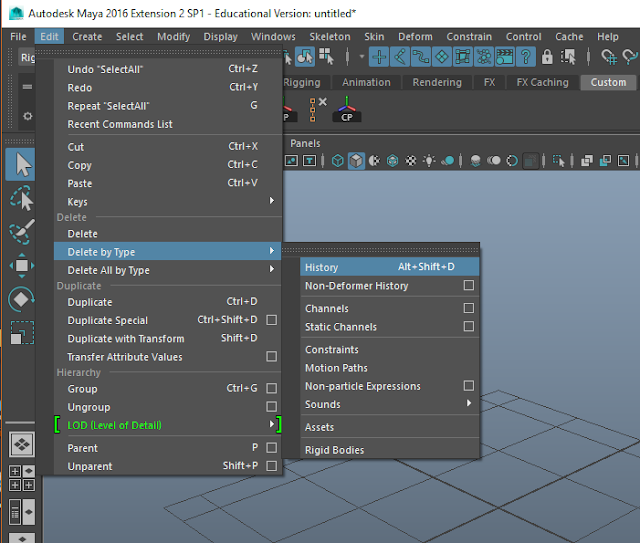Viewport: 640px width, 543px height.
Task: Click the single perspective layout icon
Action: pyautogui.click(x=22, y=444)
